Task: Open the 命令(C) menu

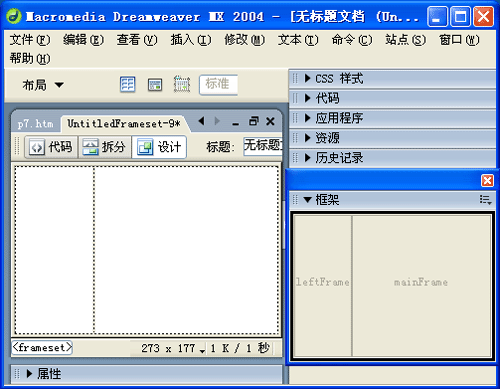Action: [x=352, y=40]
